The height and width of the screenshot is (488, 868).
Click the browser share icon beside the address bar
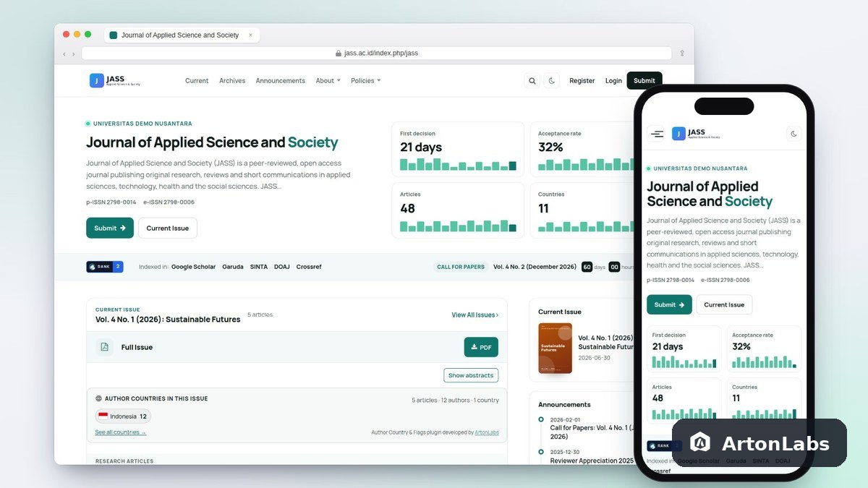[681, 53]
